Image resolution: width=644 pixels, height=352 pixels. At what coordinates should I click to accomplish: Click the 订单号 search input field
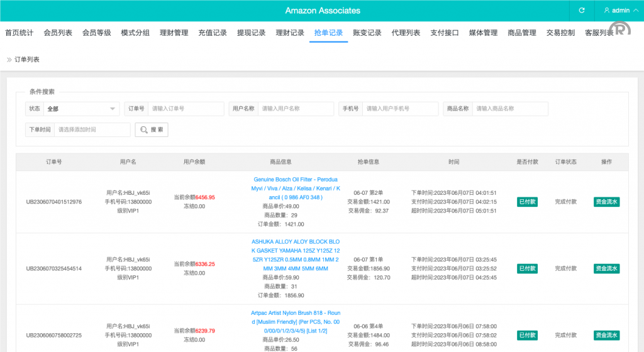(186, 109)
